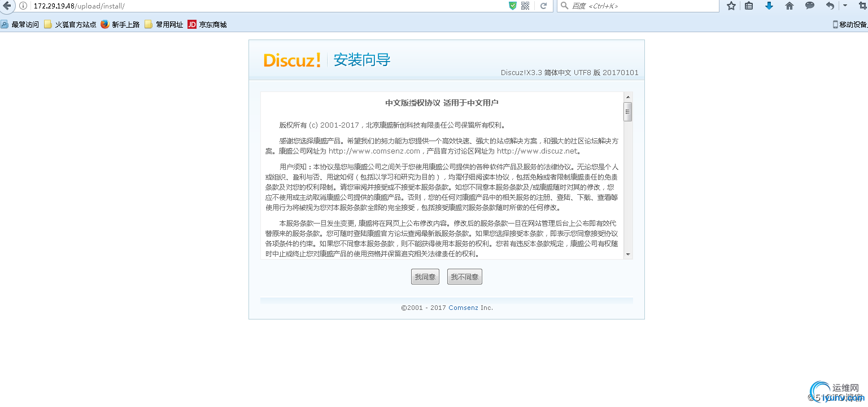Bookmark this page with the star icon
The height and width of the screenshot is (407, 868).
(x=731, y=6)
